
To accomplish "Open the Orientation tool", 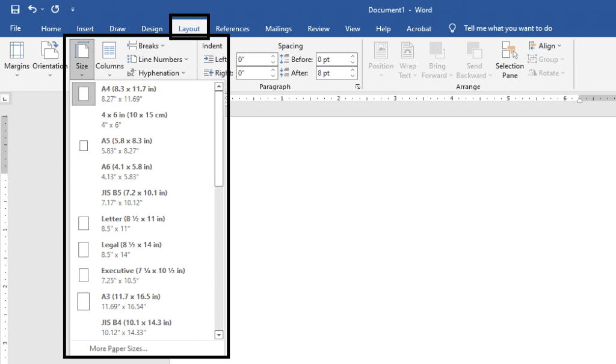I will 49,59.
